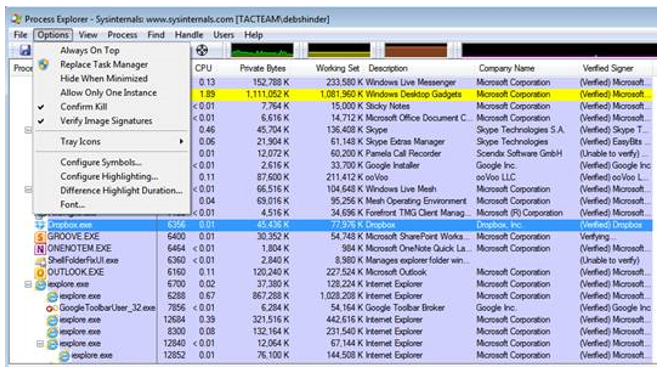Click the brown physical memory graph

click(x=416, y=50)
